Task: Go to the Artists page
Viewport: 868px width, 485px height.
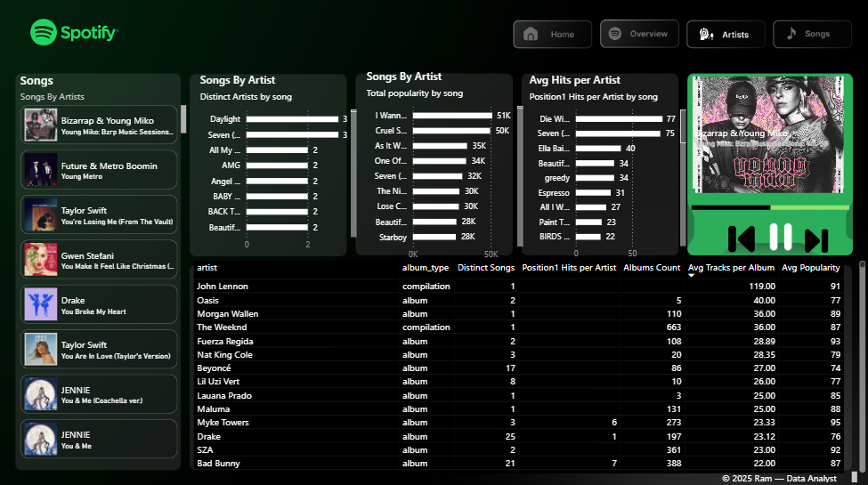Action: (x=726, y=34)
